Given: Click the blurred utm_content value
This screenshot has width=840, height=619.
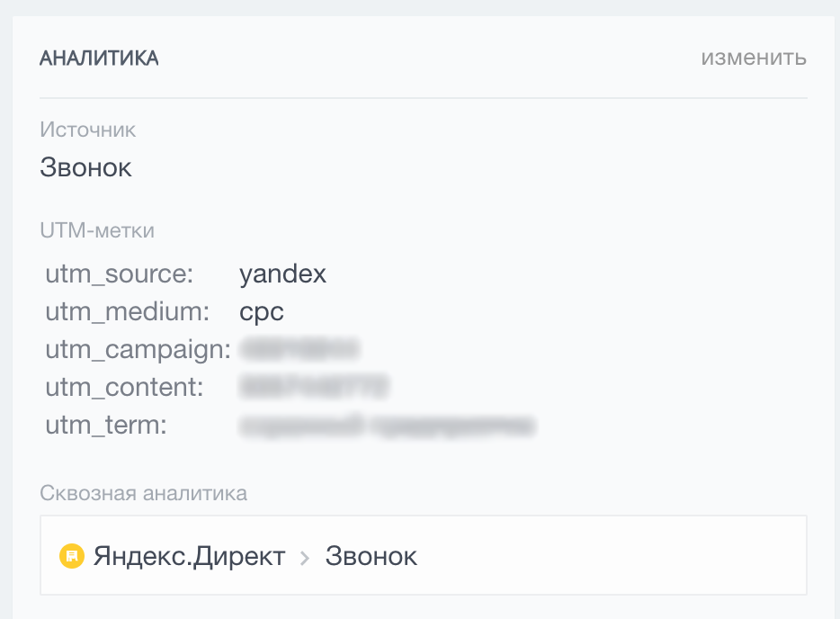Looking at the screenshot, I should click(312, 387).
